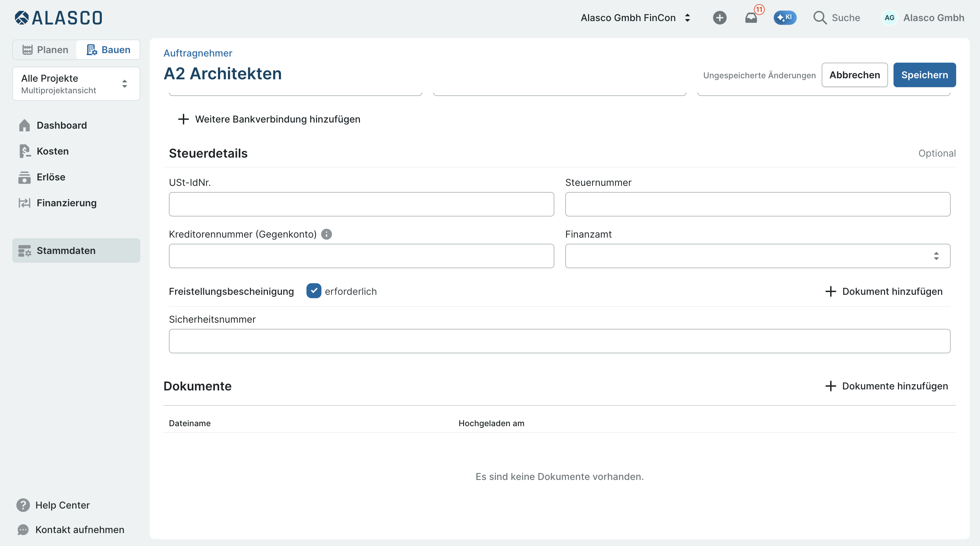
Task: Save changes with Speichern button
Action: click(924, 75)
